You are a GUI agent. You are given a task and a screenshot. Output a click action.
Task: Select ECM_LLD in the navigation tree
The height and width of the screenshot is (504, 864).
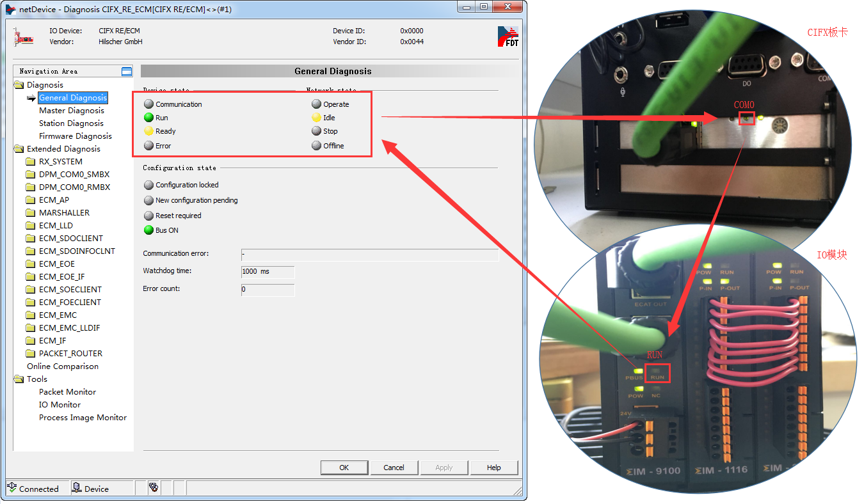click(56, 226)
